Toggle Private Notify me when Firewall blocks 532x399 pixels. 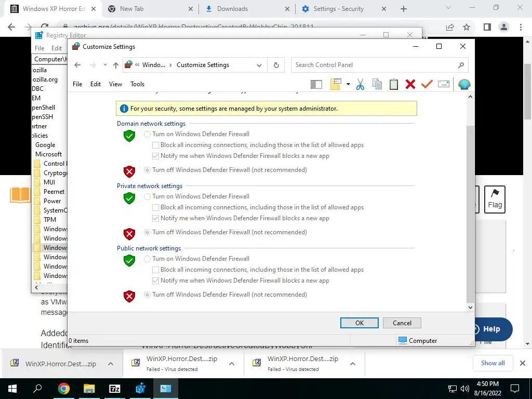coord(155,218)
